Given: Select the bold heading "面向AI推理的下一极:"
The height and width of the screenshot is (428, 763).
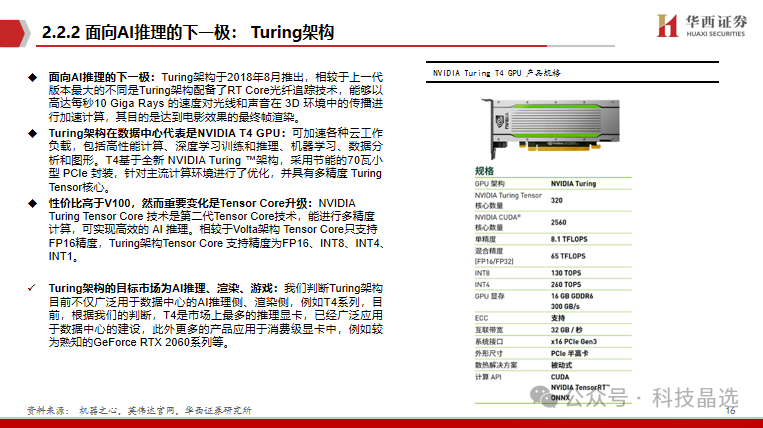Looking at the screenshot, I should (102, 77).
